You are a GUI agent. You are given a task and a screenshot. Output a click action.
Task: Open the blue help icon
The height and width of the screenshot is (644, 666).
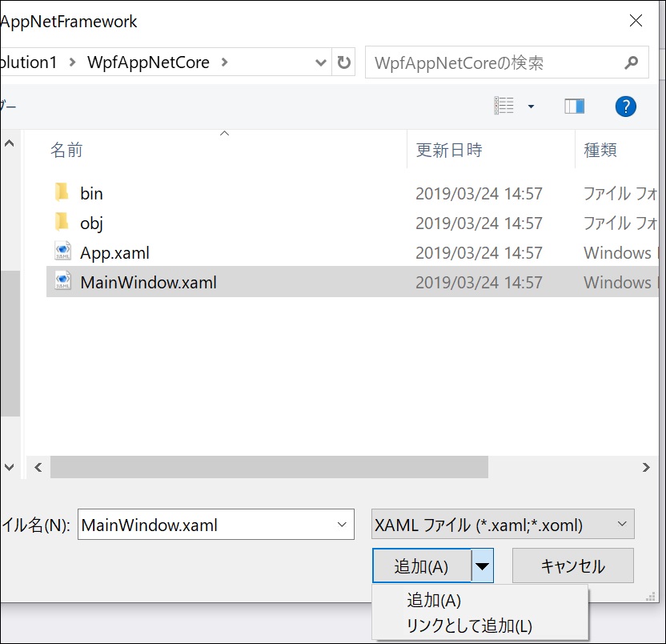(625, 106)
